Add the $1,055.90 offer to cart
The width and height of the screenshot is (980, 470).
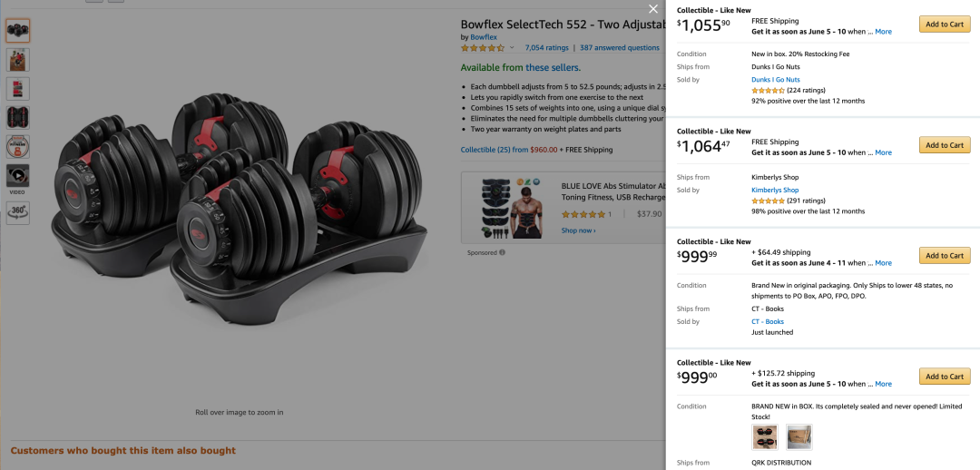(945, 24)
